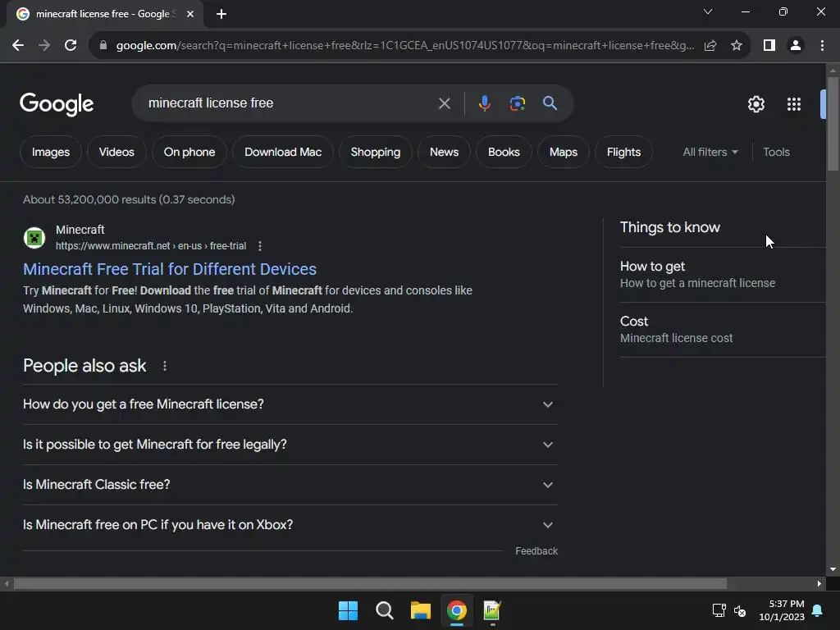This screenshot has width=840, height=630.
Task: Select the Books filter chip
Action: click(504, 152)
